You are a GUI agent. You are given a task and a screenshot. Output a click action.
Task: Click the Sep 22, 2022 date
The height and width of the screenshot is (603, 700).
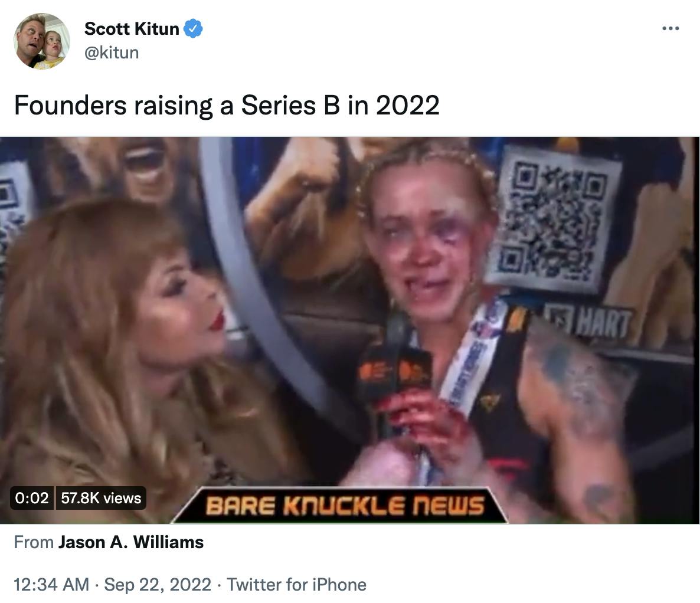(158, 584)
